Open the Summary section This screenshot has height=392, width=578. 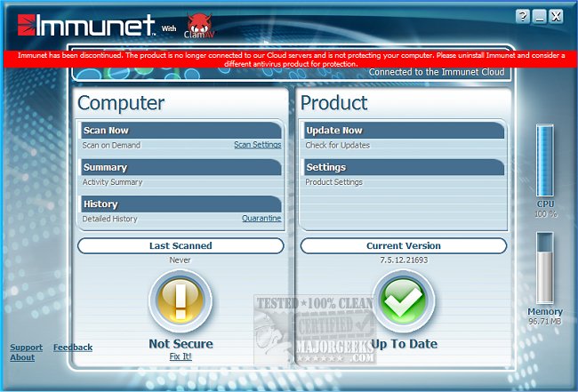tap(181, 167)
